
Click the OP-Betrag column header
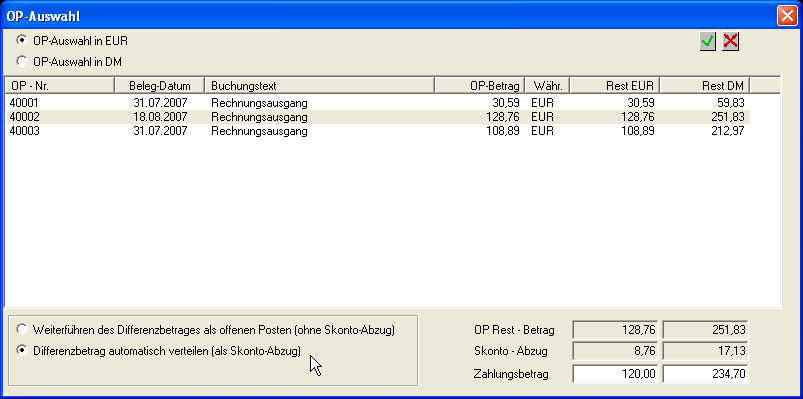[480, 86]
